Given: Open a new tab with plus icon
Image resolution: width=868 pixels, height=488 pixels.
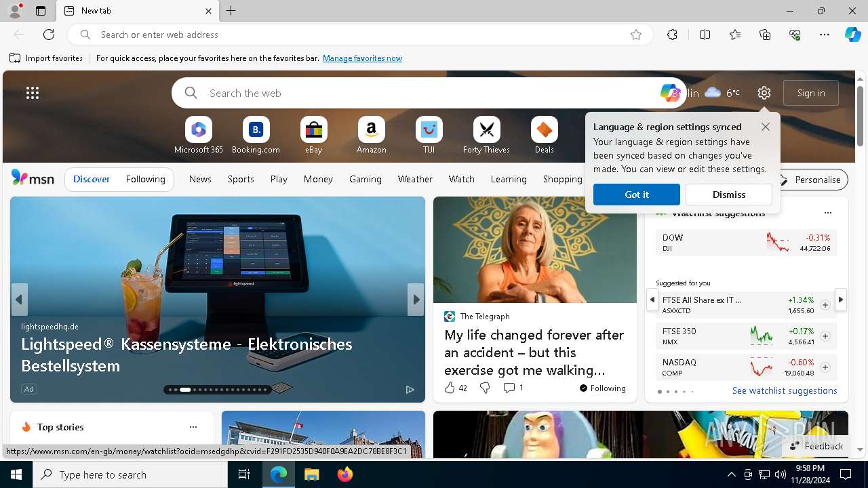Looking at the screenshot, I should click(x=231, y=11).
